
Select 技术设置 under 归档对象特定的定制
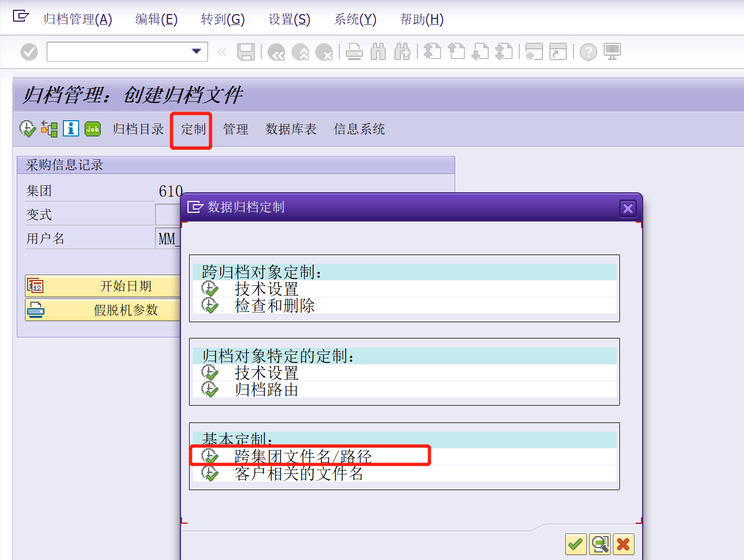[x=266, y=373]
